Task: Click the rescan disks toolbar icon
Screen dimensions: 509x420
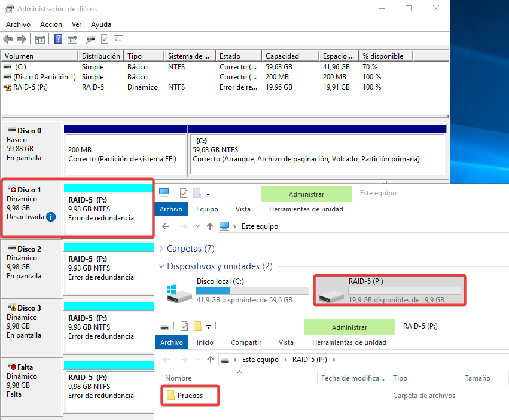Action: click(x=90, y=39)
